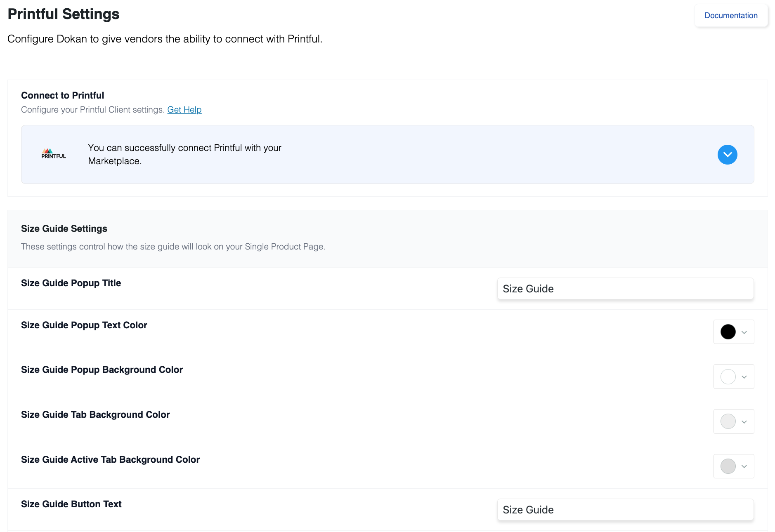Screen dimensions: 775x532
Task: Click the Connect to Printful heading
Action: click(63, 95)
